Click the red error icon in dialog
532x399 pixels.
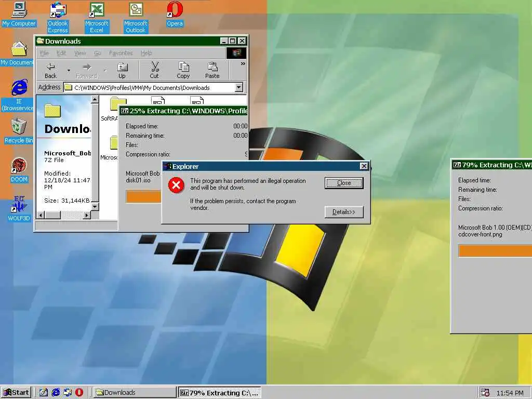point(176,185)
